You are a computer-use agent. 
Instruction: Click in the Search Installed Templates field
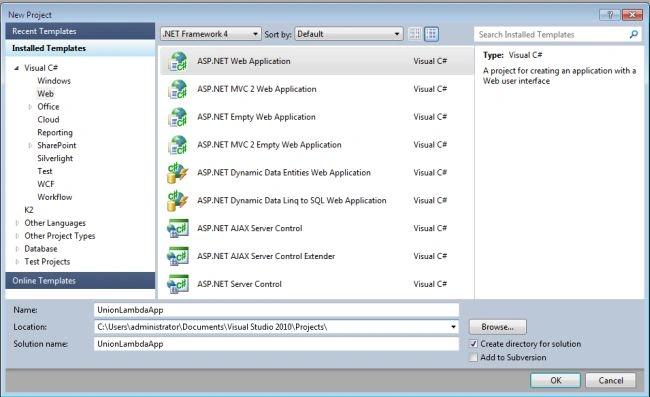point(551,34)
